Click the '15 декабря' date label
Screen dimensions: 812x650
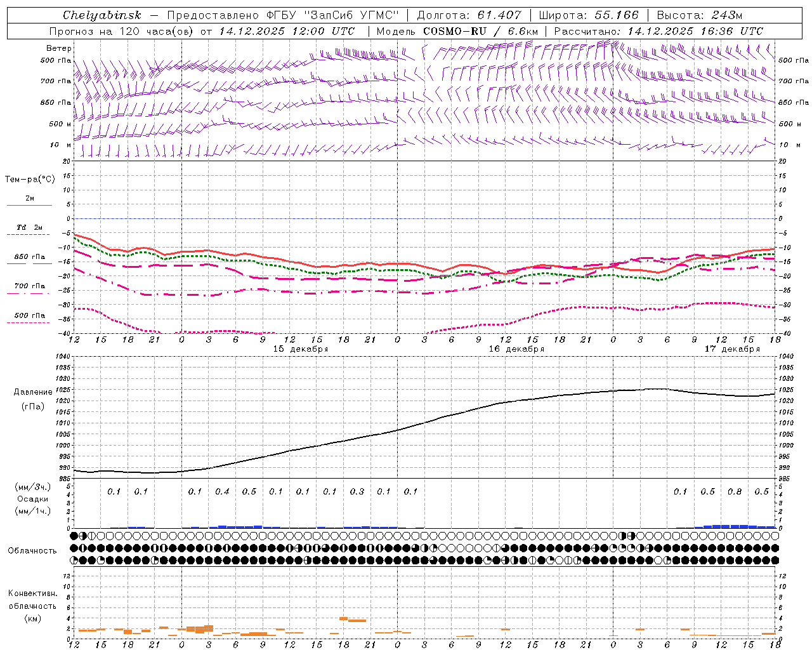click(301, 349)
